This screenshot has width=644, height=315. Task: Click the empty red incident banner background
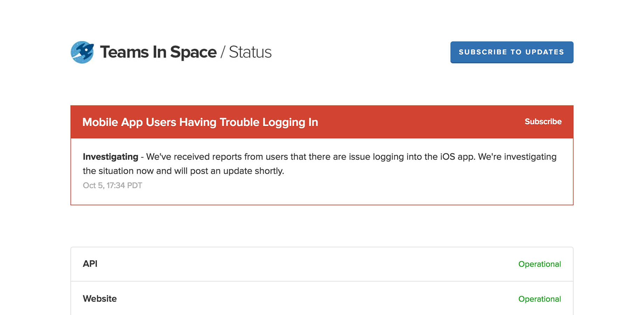(420, 122)
